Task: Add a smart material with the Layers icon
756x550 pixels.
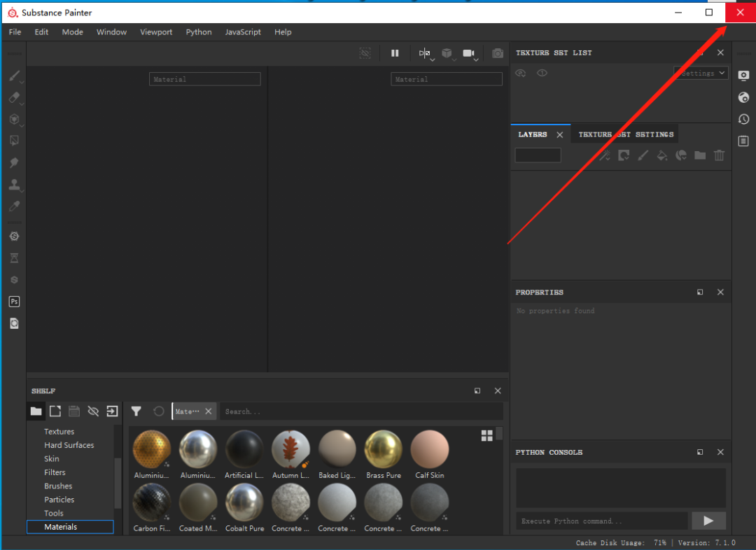Action: point(681,155)
